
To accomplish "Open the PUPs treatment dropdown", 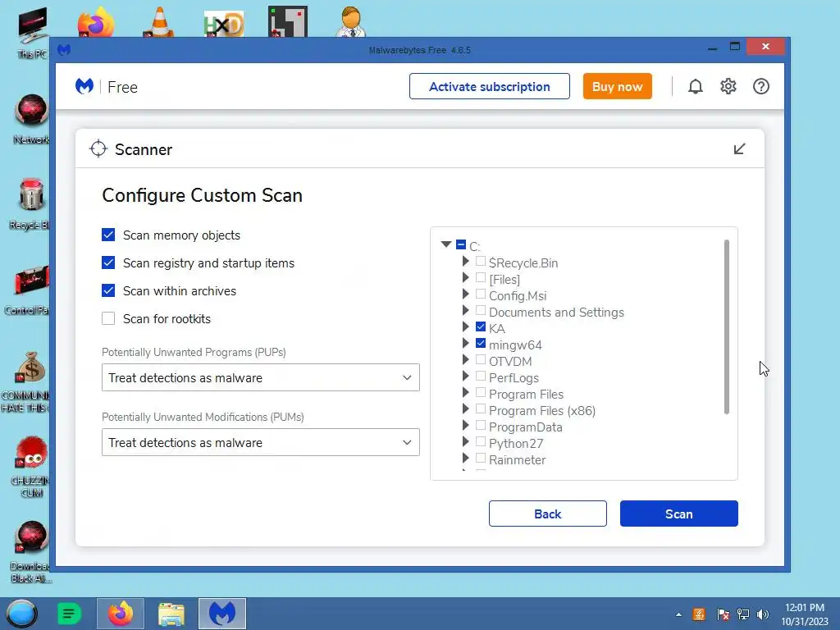I will pos(260,377).
